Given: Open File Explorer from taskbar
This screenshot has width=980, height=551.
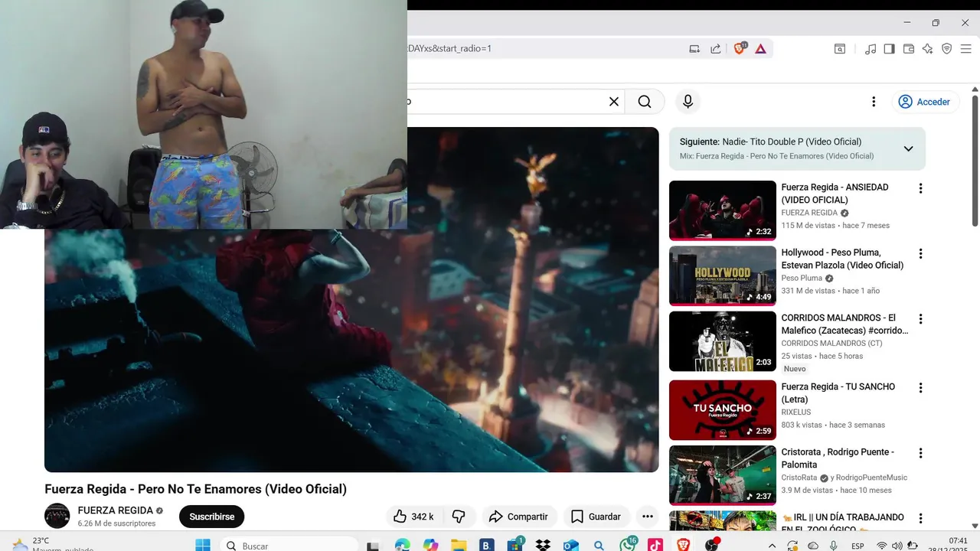Looking at the screenshot, I should coord(459,546).
